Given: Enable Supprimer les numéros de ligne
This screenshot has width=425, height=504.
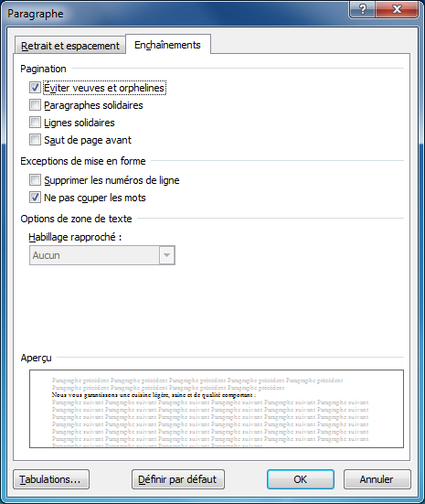Looking at the screenshot, I should click(35, 179).
